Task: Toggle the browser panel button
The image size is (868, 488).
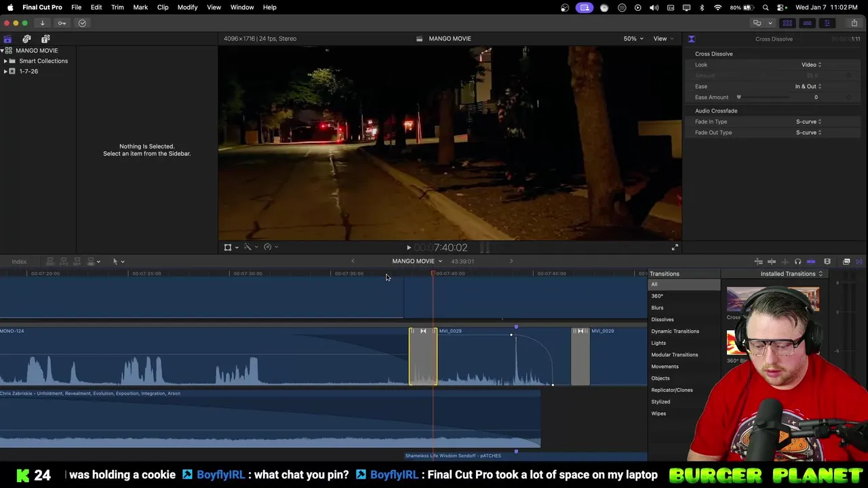Action: pos(787,23)
